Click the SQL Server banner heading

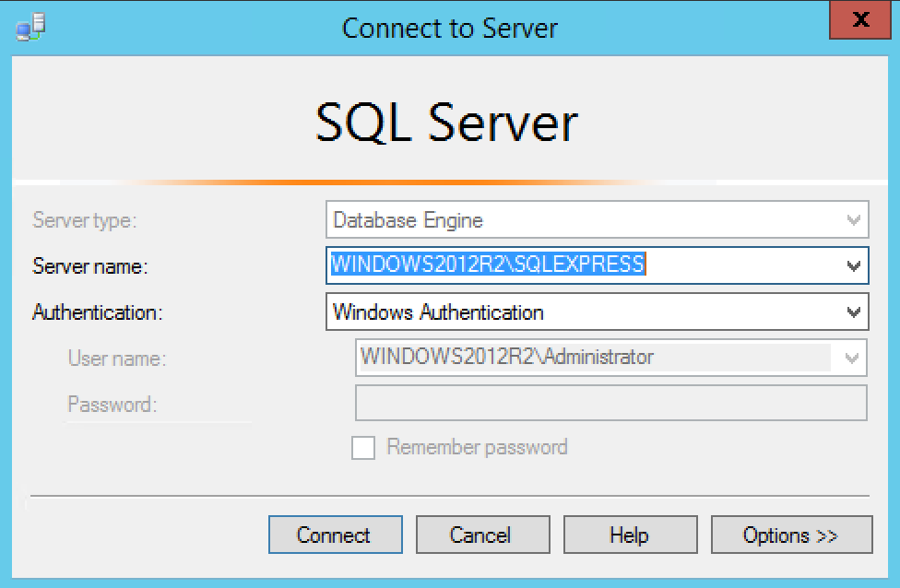447,123
